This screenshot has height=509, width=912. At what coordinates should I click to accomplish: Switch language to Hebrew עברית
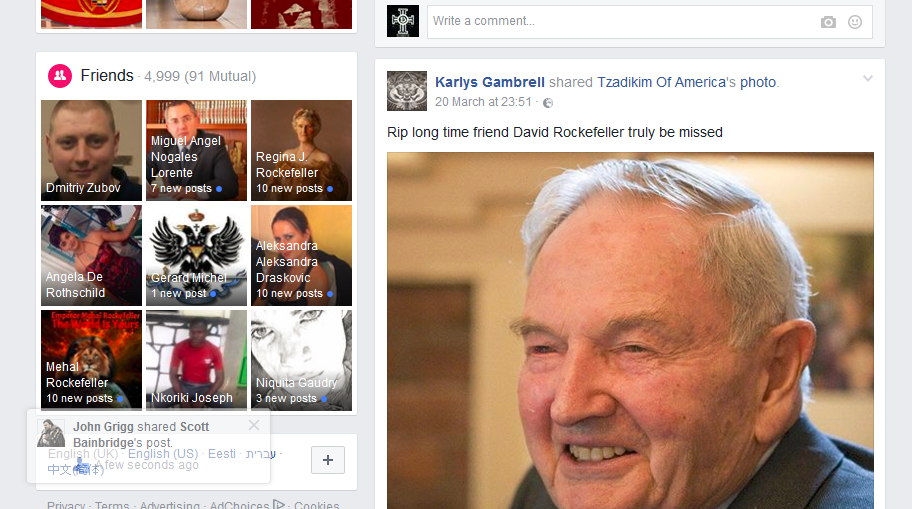pos(261,454)
